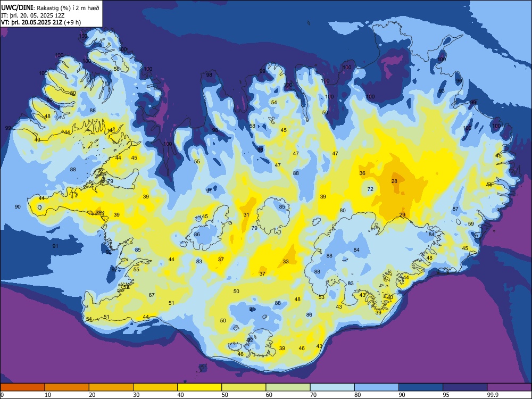
Task: Click the '67' humidity value on the map
Action: 152,295
